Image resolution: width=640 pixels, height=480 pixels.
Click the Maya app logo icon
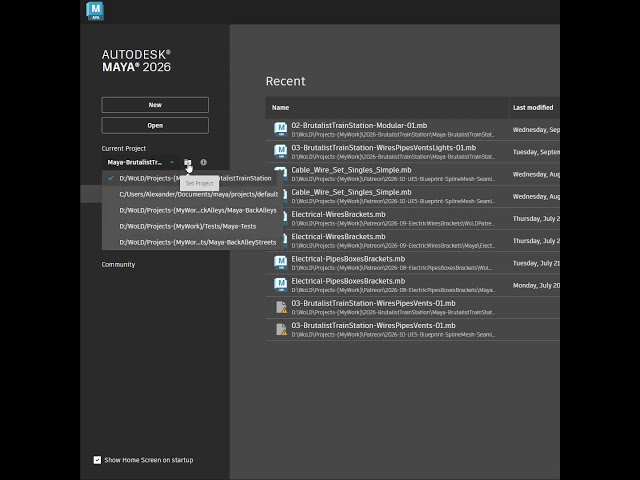(x=95, y=11)
